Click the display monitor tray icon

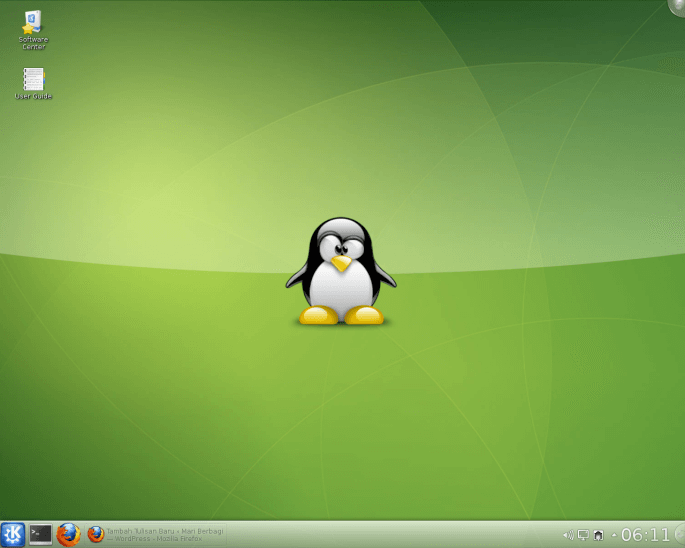[583, 535]
